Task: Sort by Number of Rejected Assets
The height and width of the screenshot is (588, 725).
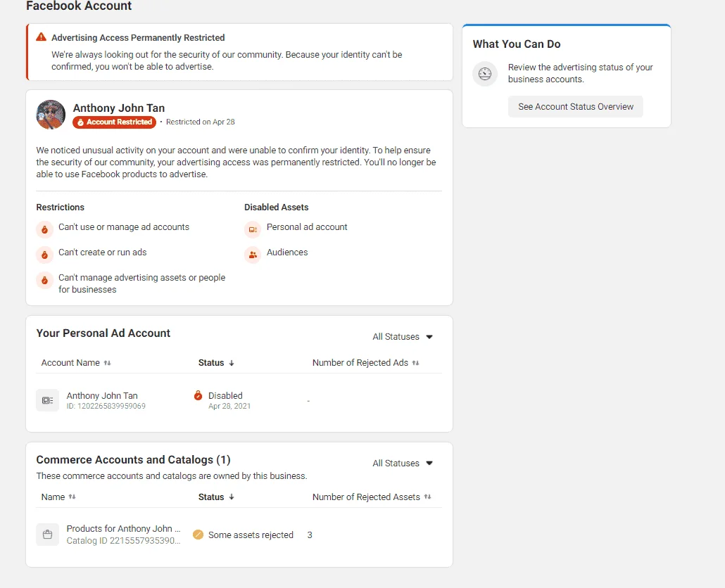Action: click(372, 497)
